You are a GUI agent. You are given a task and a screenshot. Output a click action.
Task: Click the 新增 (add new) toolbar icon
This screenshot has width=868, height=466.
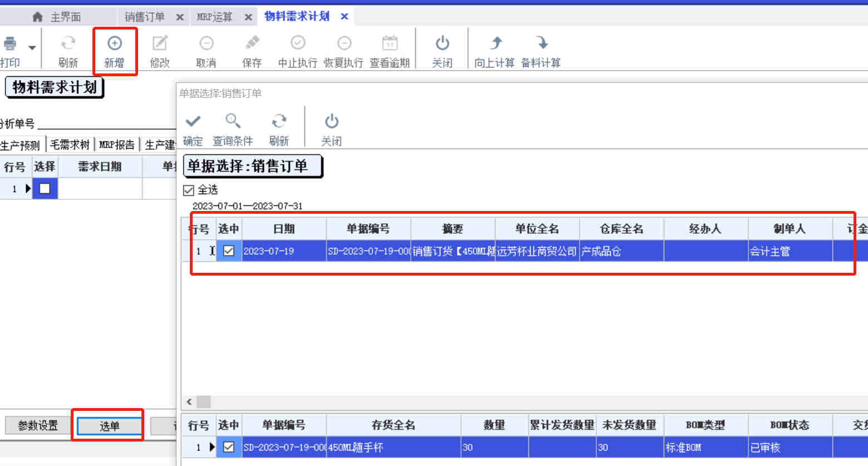[x=114, y=43]
